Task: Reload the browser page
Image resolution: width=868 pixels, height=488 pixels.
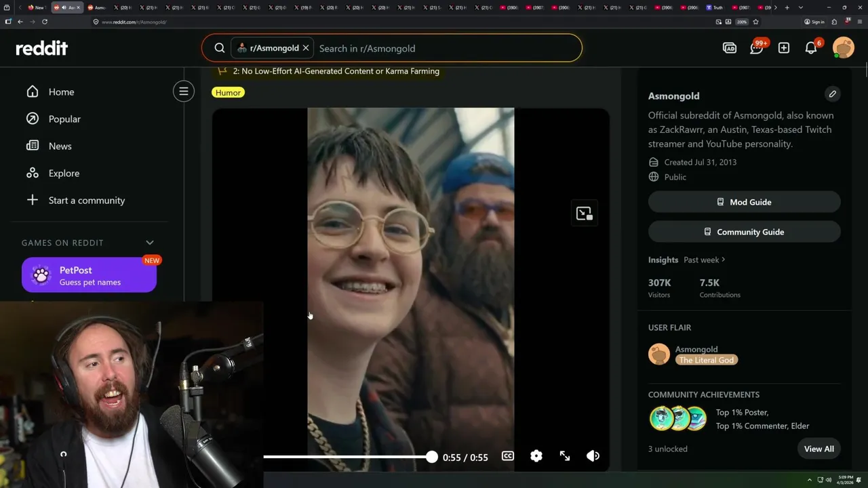Action: tap(45, 22)
